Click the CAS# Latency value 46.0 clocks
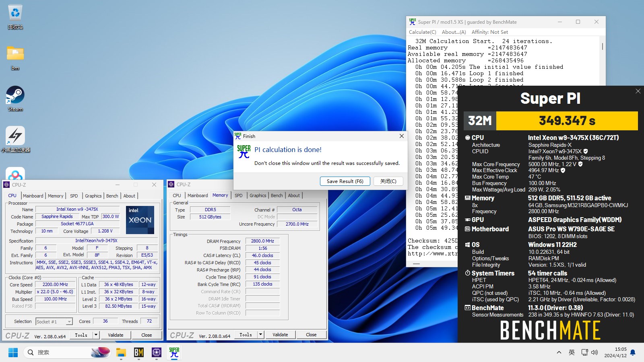 [x=262, y=255]
